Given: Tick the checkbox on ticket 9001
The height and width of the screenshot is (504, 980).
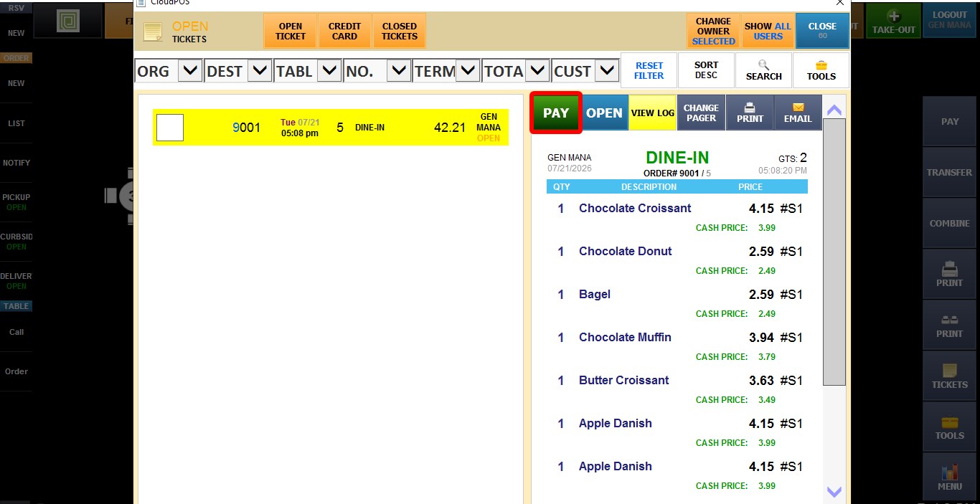Looking at the screenshot, I should 170,128.
